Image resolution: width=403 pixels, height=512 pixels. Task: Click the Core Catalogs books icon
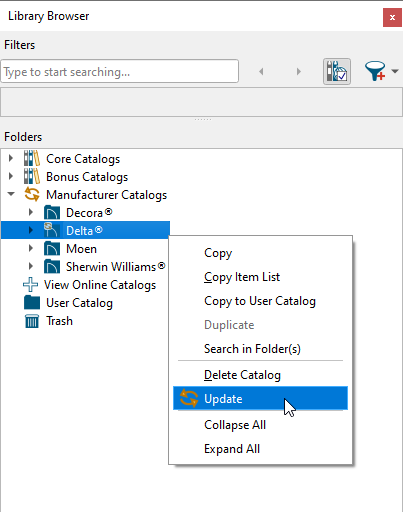[32, 158]
